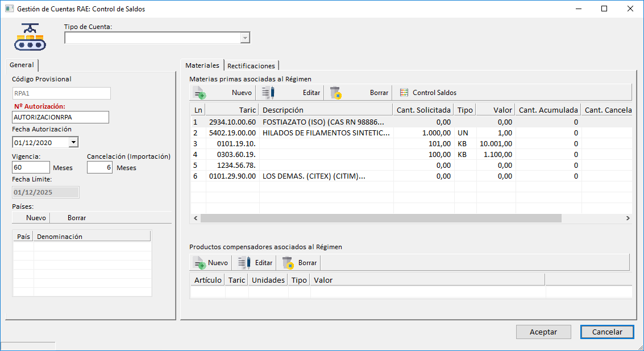Viewport: 644px width, 351px height.
Task: Click the conveyor belt account logo icon
Action: click(x=31, y=38)
